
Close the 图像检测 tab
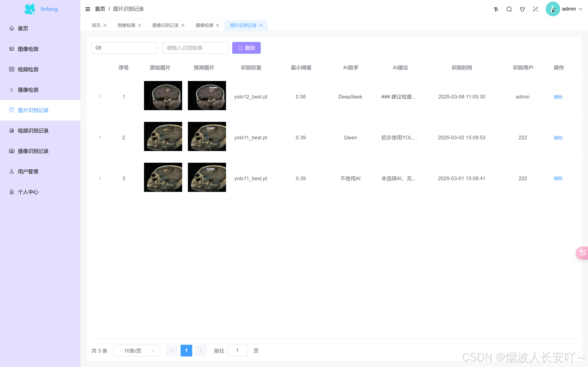coord(140,25)
